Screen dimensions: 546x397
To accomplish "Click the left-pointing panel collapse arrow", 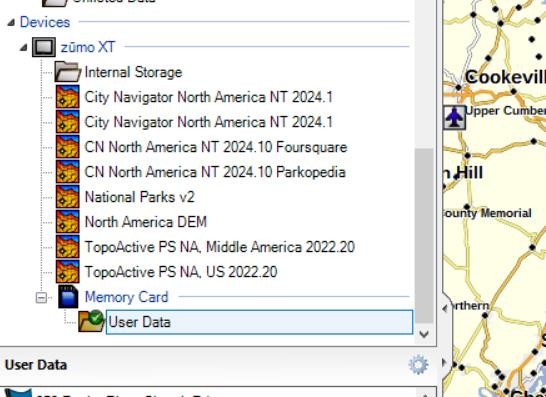I will tap(445, 308).
